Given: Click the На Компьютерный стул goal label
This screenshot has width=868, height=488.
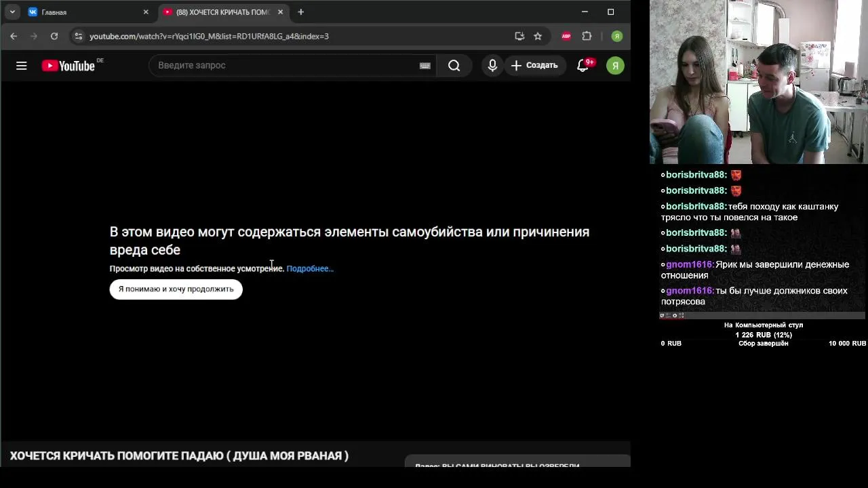Looking at the screenshot, I should [764, 325].
